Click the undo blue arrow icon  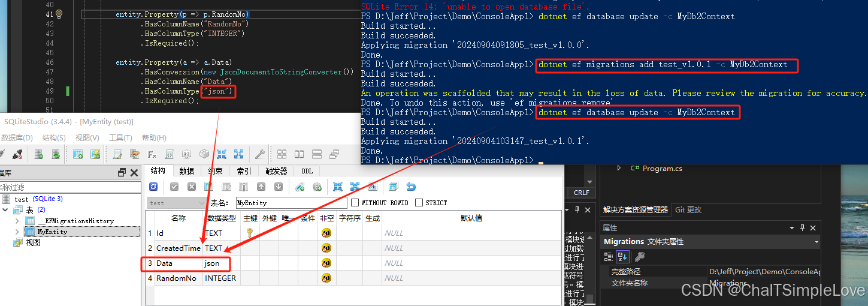pyautogui.click(x=411, y=187)
